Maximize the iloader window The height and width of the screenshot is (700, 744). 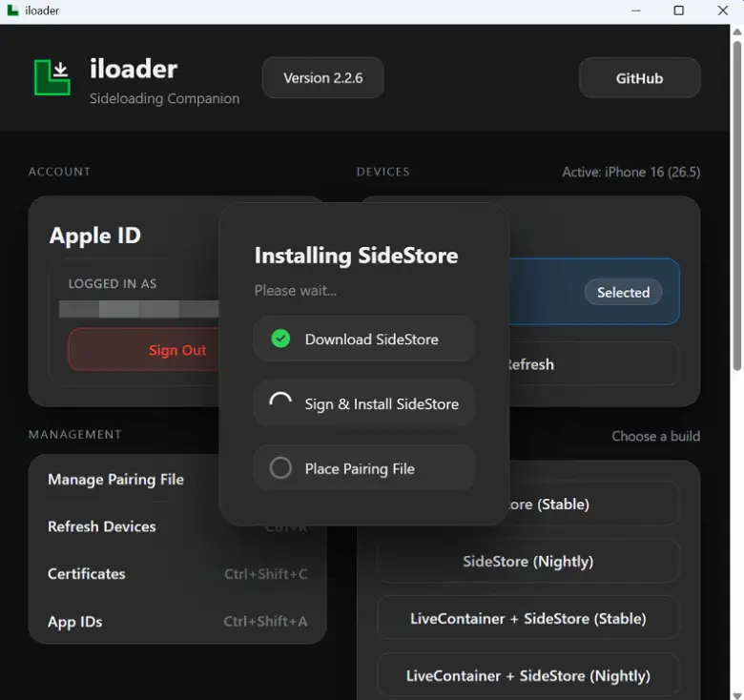point(679,10)
